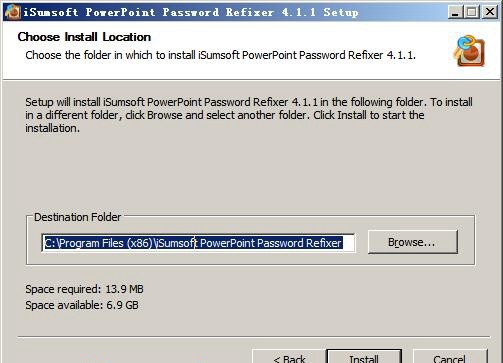Click the setup window title bar text
Image resolution: width=503 pixels, height=363 pixels.
[x=191, y=13]
